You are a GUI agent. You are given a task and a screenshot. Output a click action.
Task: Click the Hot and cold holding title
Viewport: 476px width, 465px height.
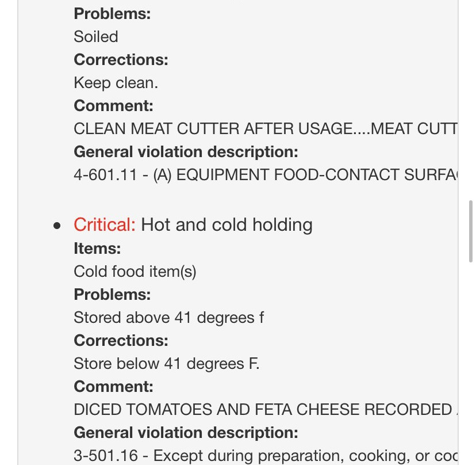(x=227, y=224)
